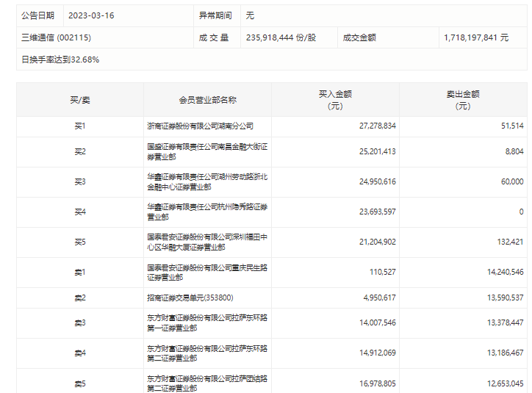Click buy amount 21,204,902

pos(377,242)
